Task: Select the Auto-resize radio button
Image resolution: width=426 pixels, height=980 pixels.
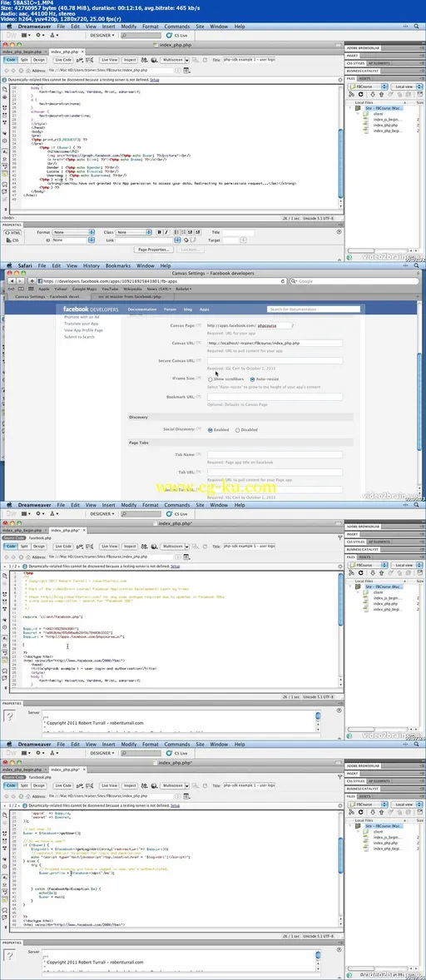Action: [252, 379]
